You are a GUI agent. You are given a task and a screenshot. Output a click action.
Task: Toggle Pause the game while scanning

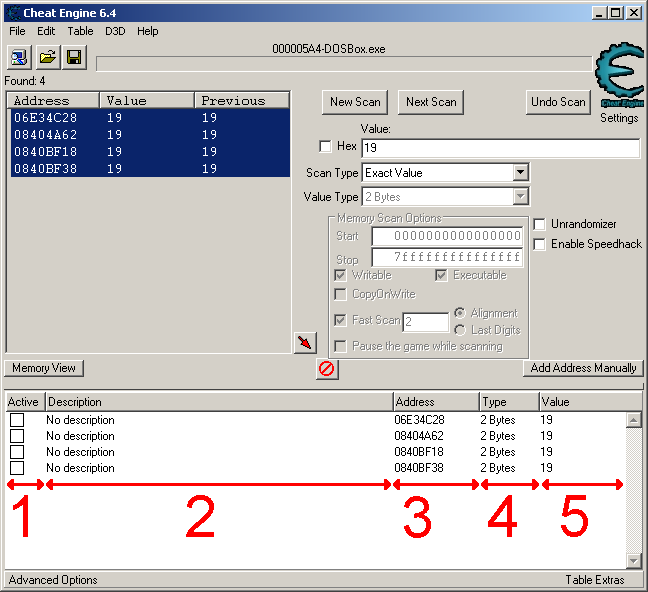[340, 346]
